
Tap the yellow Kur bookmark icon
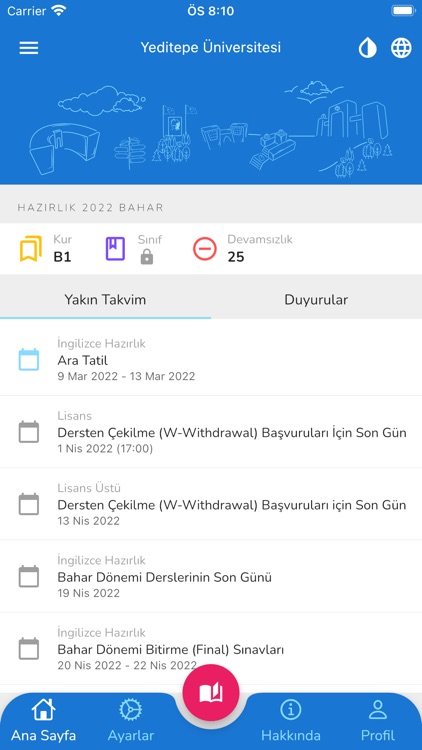[x=30, y=249]
